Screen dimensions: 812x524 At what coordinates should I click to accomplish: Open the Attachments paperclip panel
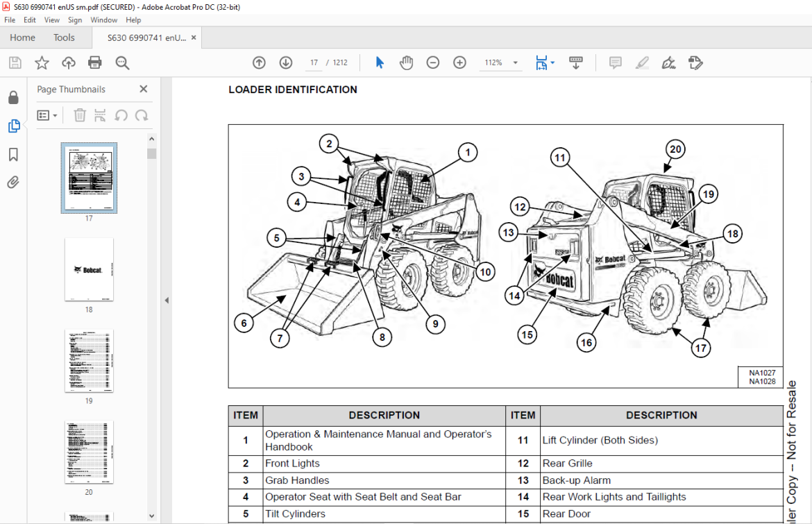[13, 183]
